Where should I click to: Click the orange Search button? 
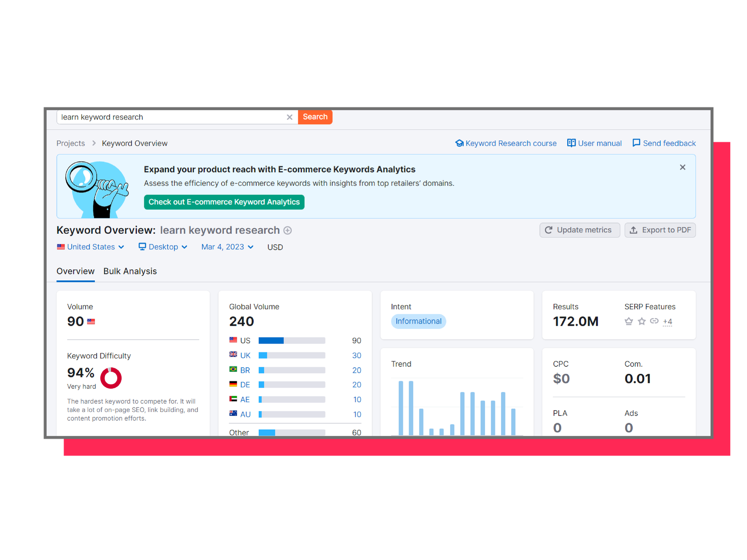(315, 117)
